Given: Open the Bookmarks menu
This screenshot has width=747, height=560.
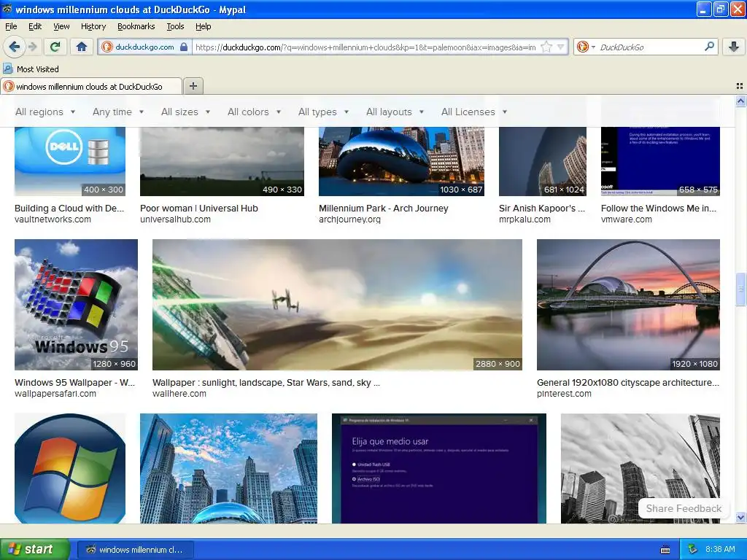Looking at the screenshot, I should 136,26.
